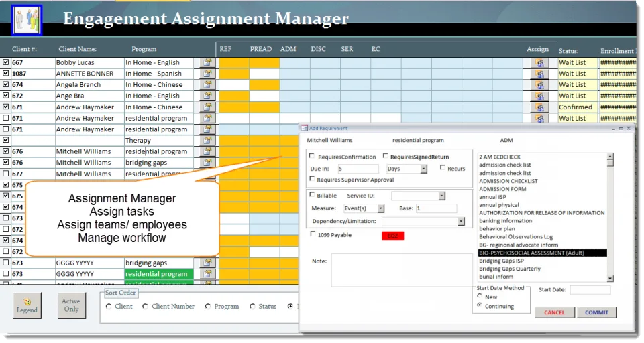644x343 pixels.
Task: Click Add Requirement window title icon
Action: 305,128
